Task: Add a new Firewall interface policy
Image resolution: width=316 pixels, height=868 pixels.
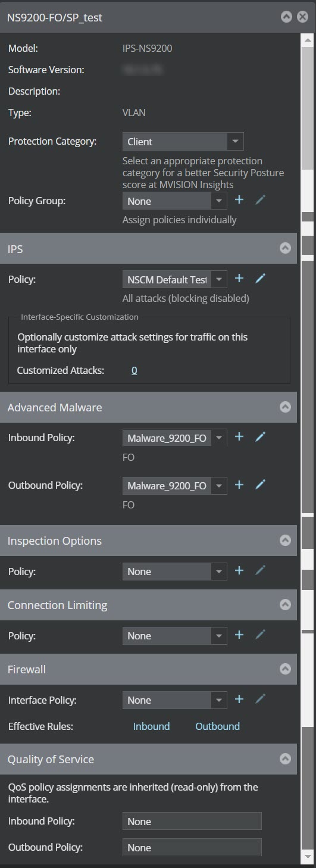Action: coord(239,699)
